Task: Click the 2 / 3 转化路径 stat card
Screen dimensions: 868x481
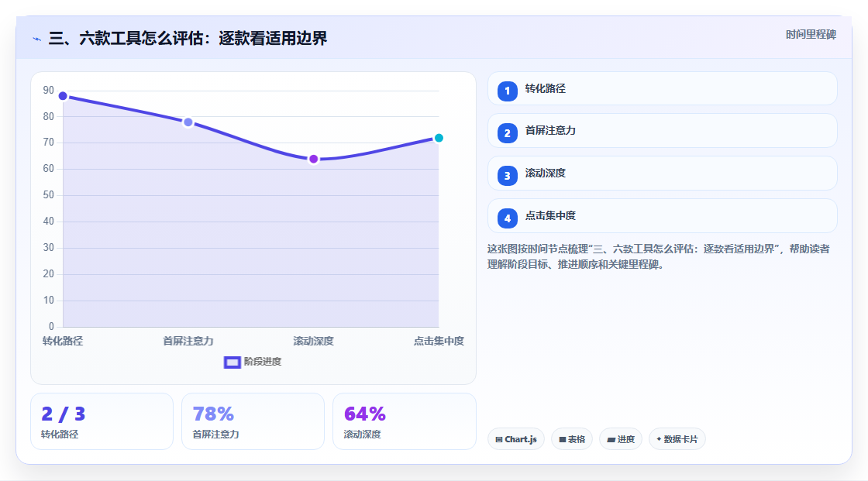Action: pos(102,422)
